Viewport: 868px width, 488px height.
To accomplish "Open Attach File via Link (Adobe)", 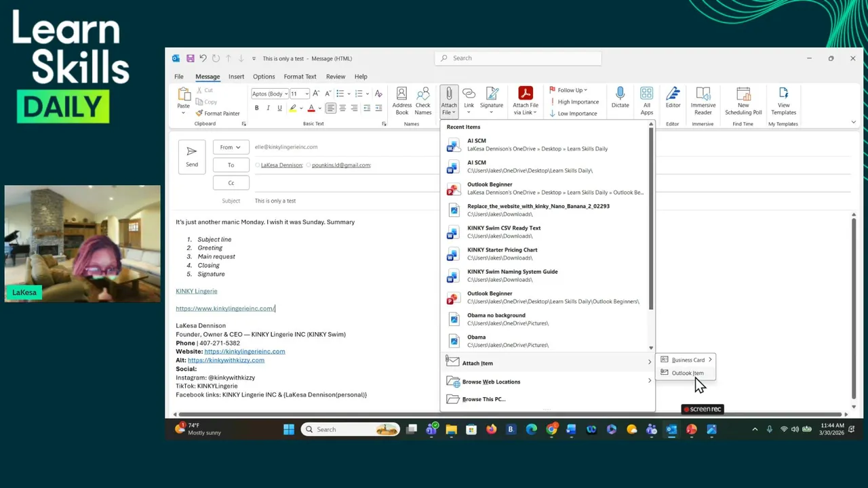I will 526,101.
